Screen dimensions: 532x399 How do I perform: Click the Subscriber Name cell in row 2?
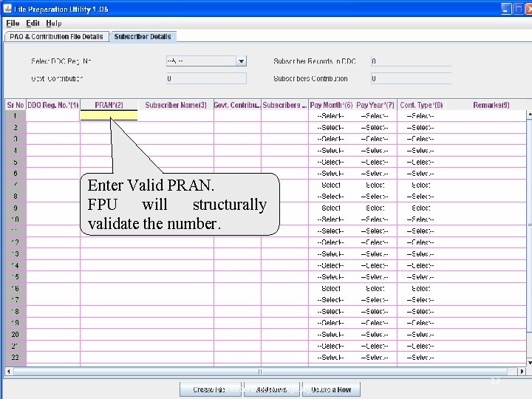click(x=176, y=128)
